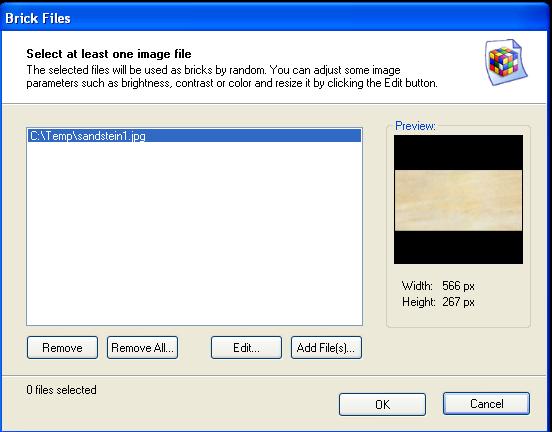Open the Edit... image dialog
The width and height of the screenshot is (552, 432).
pyautogui.click(x=246, y=348)
